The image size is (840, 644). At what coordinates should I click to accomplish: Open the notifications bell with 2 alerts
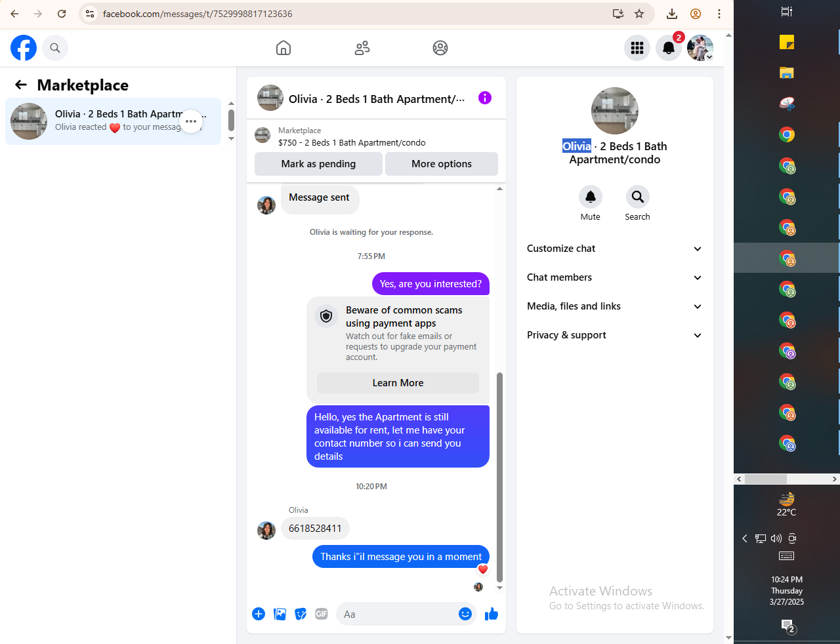[669, 48]
